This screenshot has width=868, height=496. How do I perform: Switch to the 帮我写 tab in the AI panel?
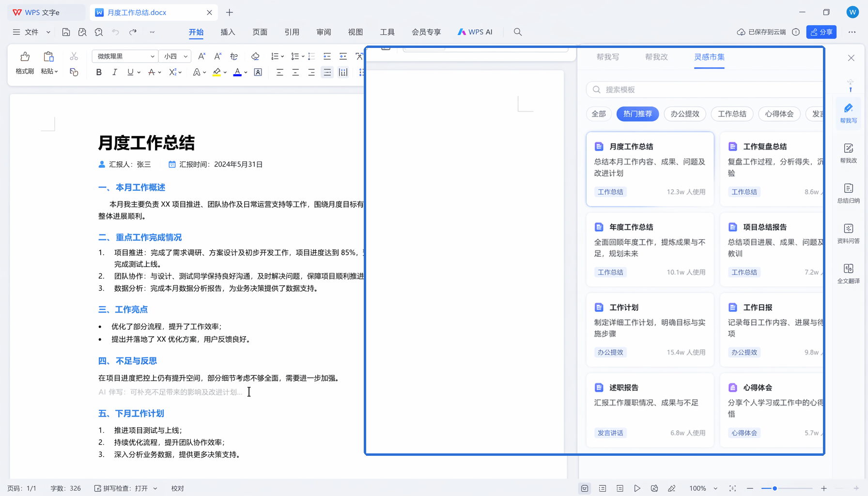608,57
